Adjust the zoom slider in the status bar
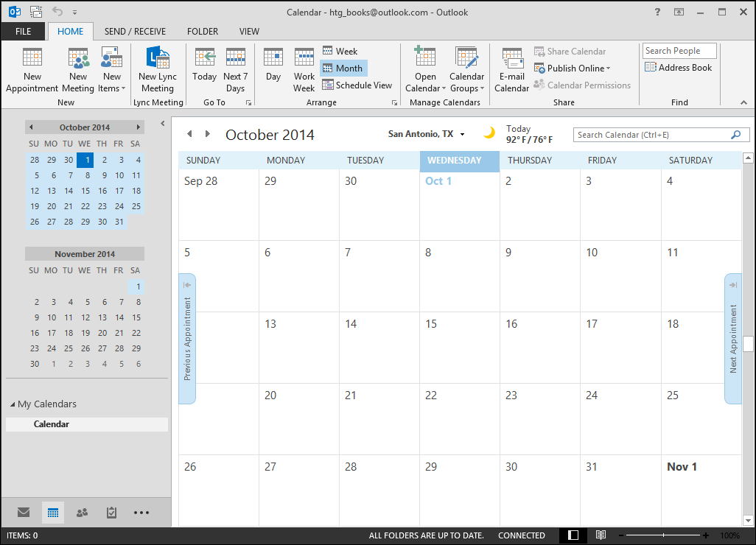 (x=665, y=535)
